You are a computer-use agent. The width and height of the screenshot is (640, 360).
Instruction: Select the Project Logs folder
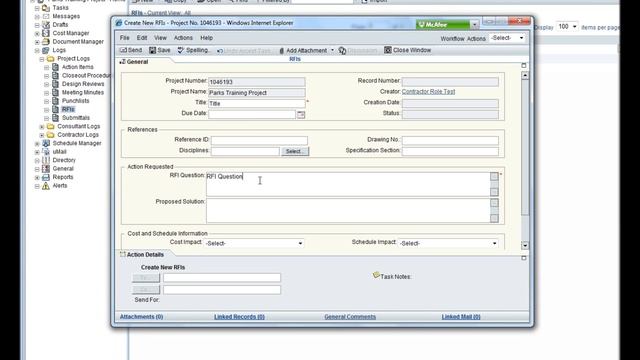(73, 59)
